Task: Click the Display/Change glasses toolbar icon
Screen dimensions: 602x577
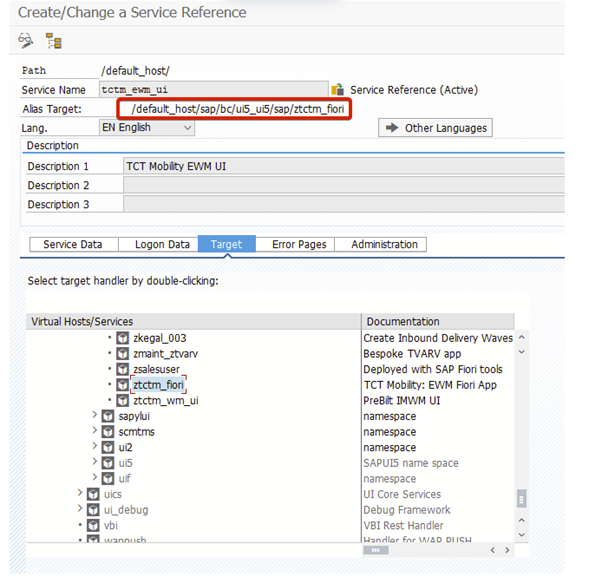Action: pyautogui.click(x=27, y=42)
